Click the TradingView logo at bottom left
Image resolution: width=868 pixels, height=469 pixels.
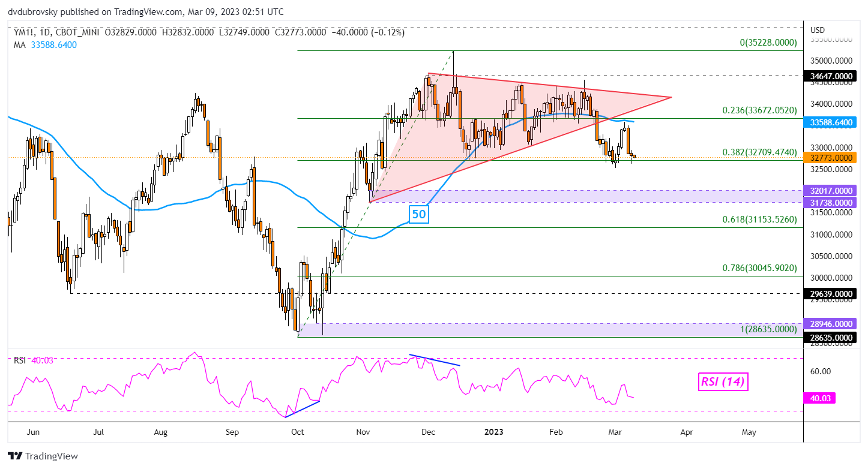pyautogui.click(x=43, y=456)
